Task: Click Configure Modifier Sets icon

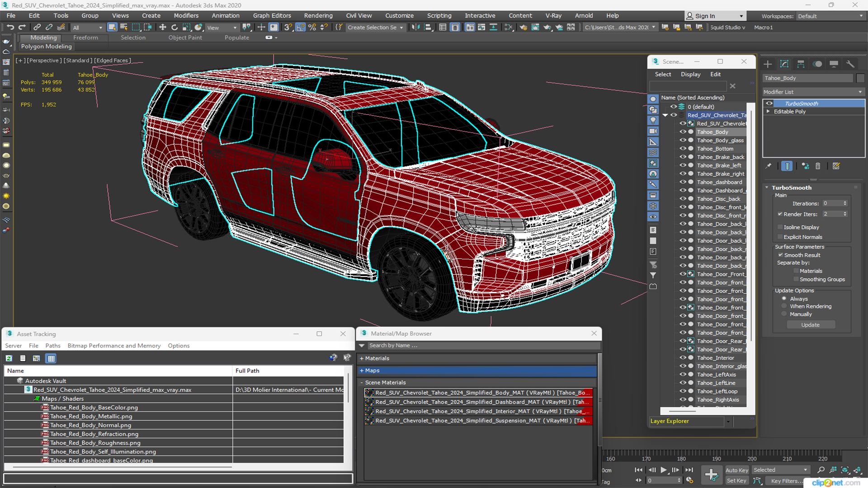Action: 836,166
